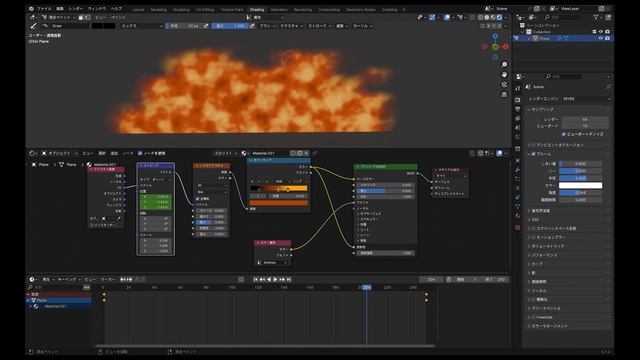
Task: Click the pin icon beside Material.001
Action: pyautogui.click(x=315, y=153)
